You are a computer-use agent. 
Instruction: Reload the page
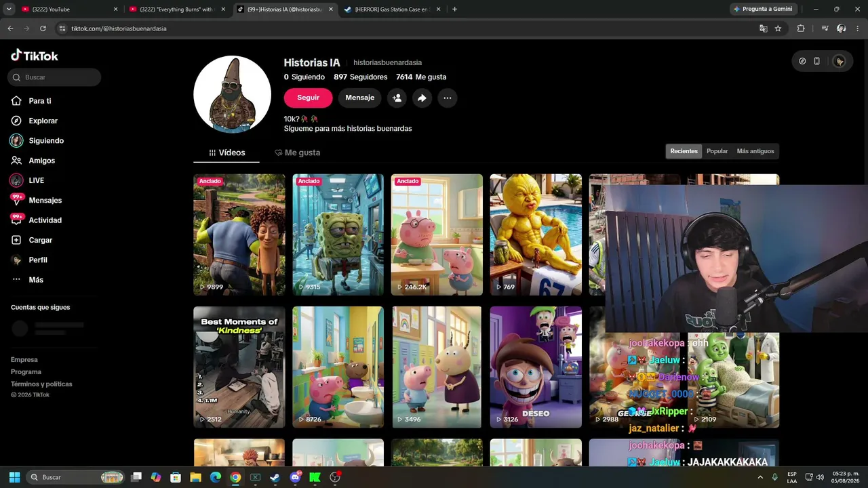point(43,28)
